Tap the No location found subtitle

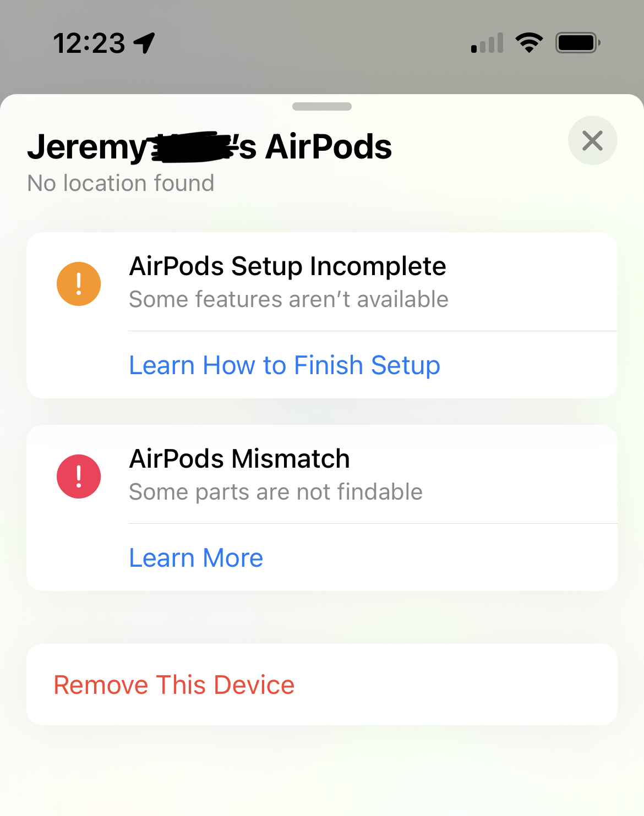click(x=121, y=183)
